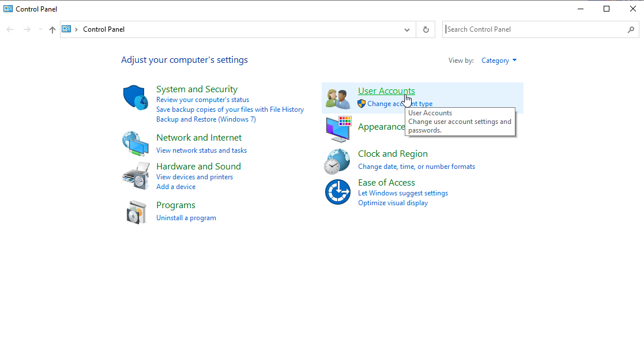Click the Programs disc box icon
This screenshot has height=362, width=644.
click(137, 212)
